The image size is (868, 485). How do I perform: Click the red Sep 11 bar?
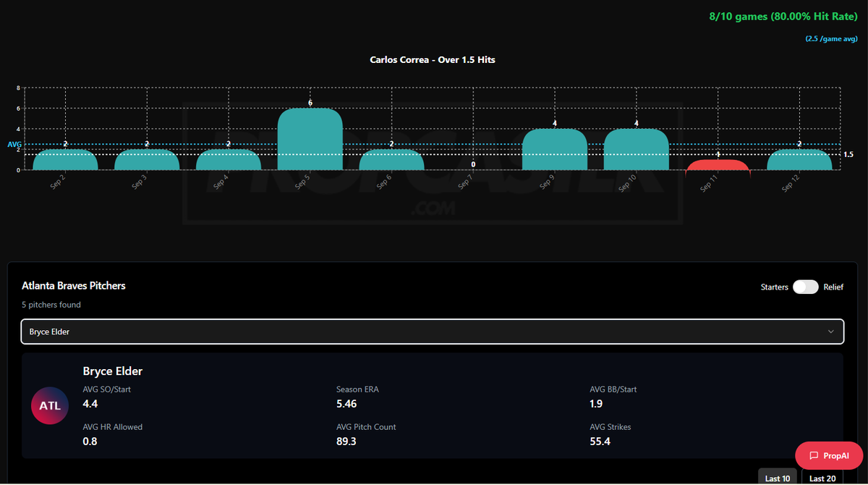click(x=718, y=165)
